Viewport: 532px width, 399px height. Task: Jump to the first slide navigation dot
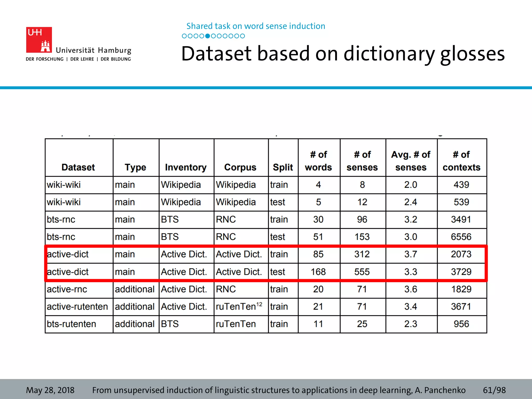[184, 36]
